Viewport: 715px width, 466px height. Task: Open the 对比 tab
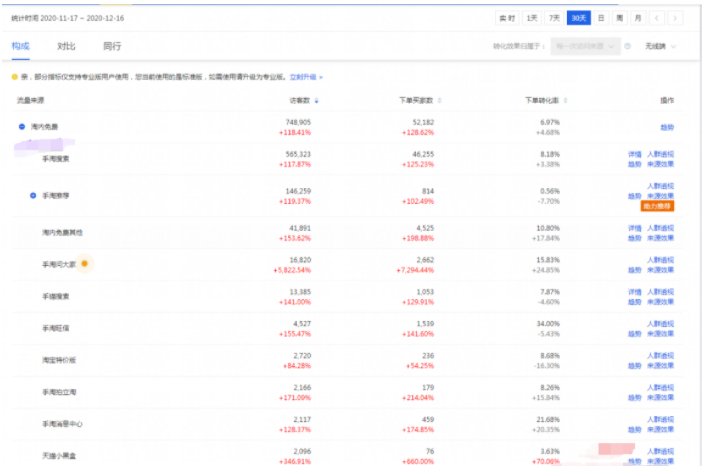coord(66,46)
